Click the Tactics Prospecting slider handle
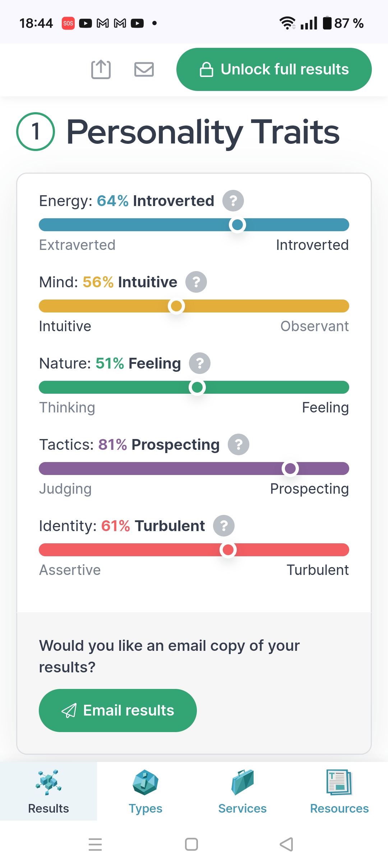This screenshot has height=868, width=388. 290,469
